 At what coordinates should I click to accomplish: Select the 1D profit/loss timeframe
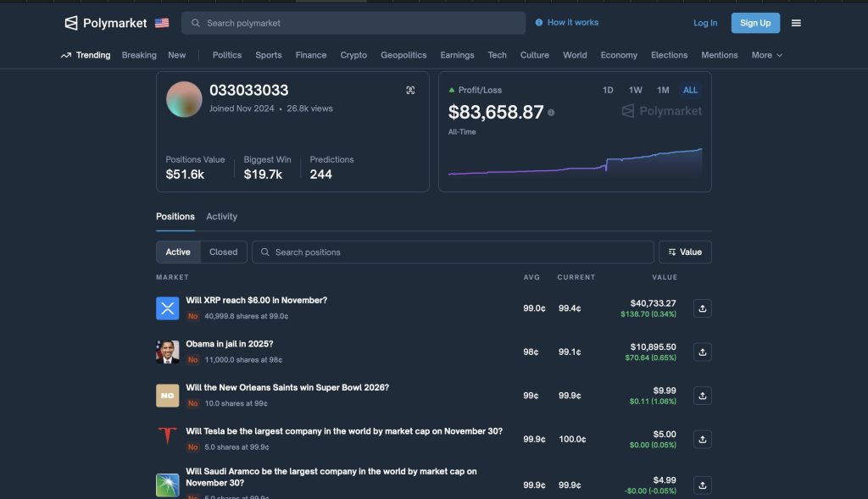pos(608,90)
